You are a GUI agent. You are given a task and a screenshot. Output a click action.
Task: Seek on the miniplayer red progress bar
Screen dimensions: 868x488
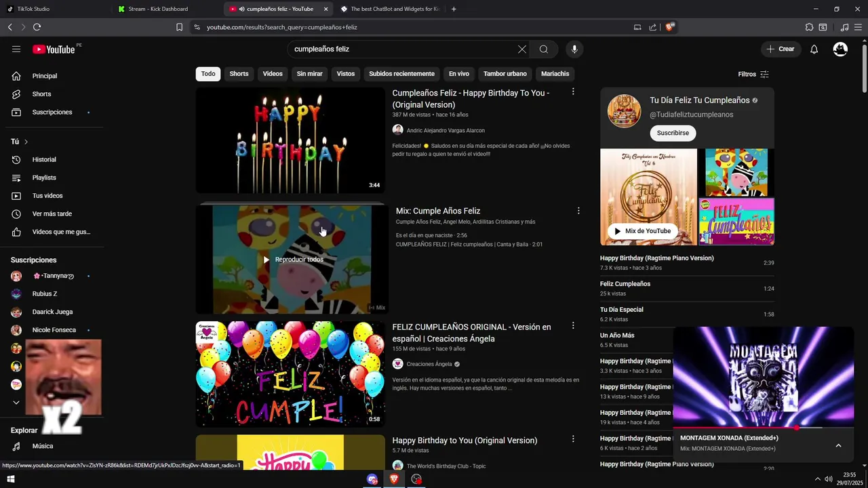[x=764, y=428]
